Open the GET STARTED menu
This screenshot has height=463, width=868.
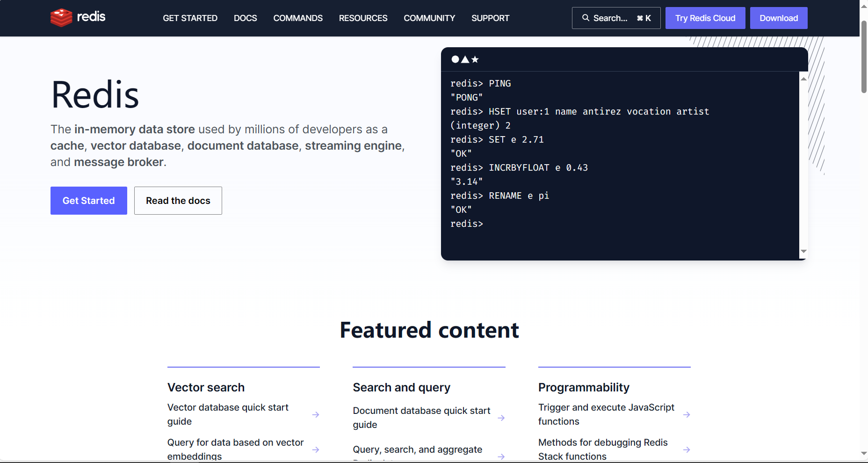coord(190,18)
